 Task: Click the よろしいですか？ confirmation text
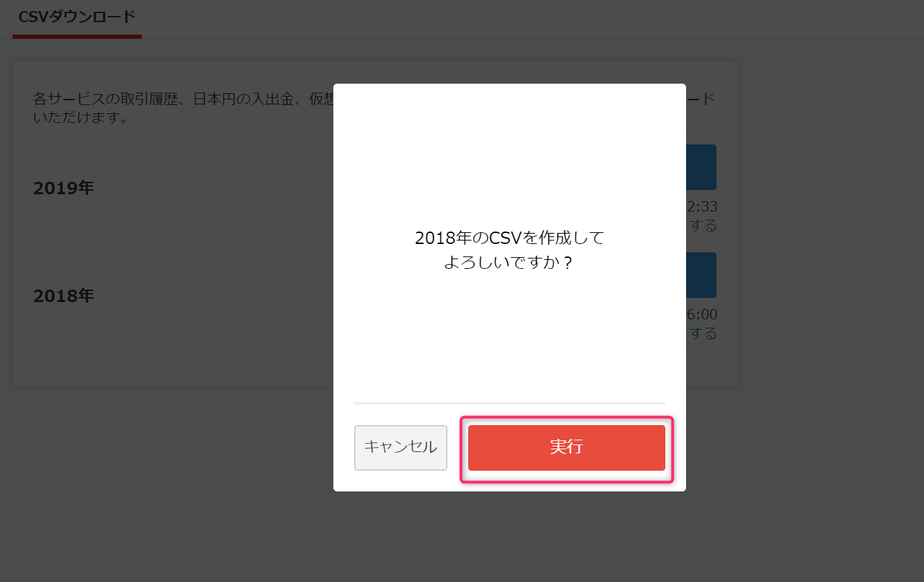pos(510,263)
